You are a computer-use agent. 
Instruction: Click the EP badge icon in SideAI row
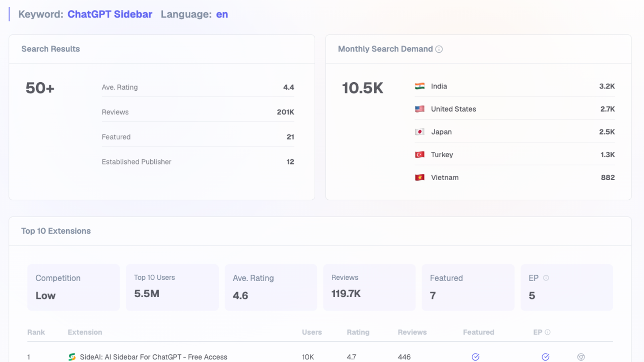pyautogui.click(x=546, y=357)
